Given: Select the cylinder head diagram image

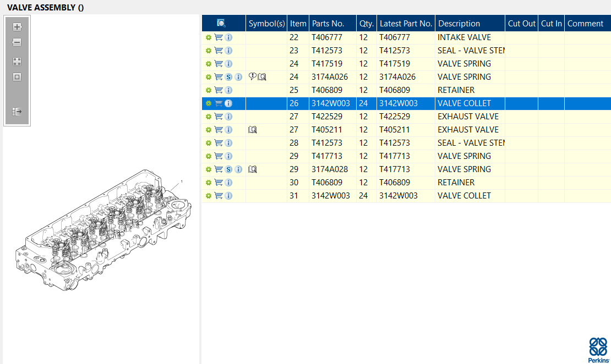Looking at the screenshot, I should (x=103, y=231).
